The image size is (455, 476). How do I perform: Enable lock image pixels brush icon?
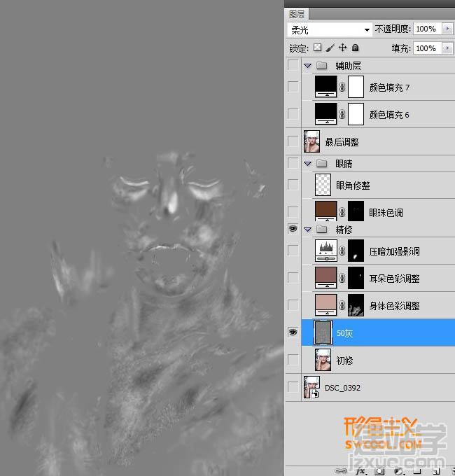pyautogui.click(x=330, y=48)
